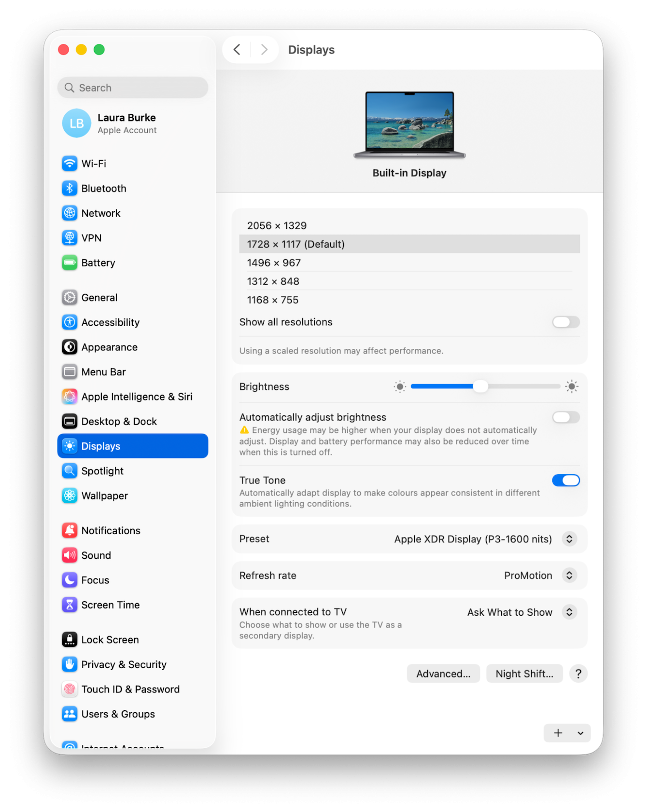Open the Accessibility icon
Viewport: 647px width, 812px height.
(x=70, y=322)
